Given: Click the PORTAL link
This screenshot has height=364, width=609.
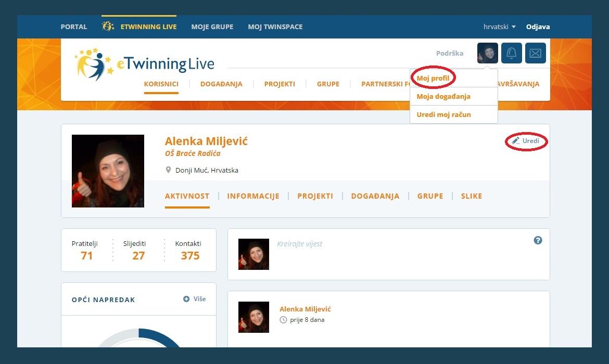Looking at the screenshot, I should (74, 27).
